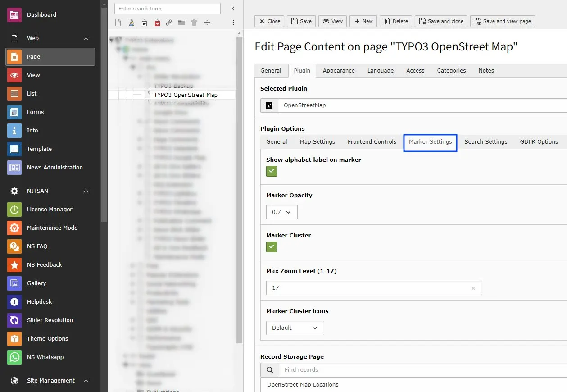
Task: Click the Close button
Action: click(x=269, y=21)
